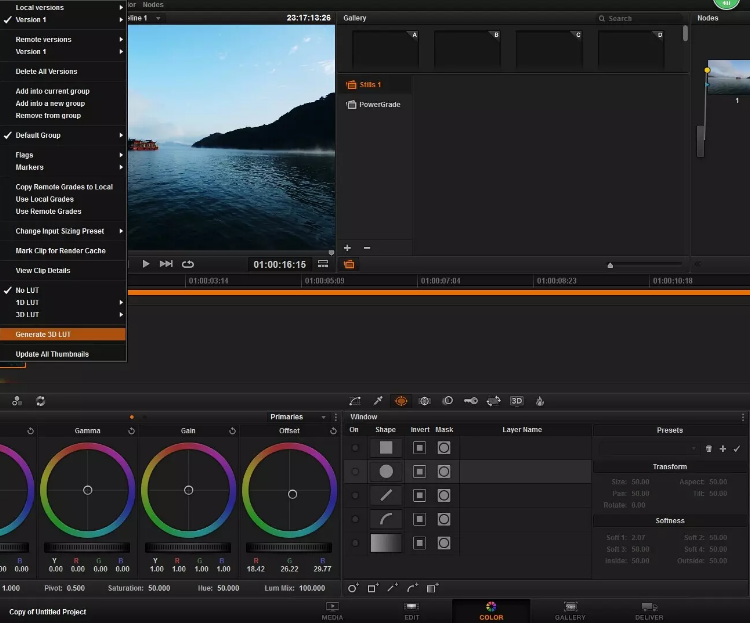Select the Qualifier eyedropper icon
This screenshot has height=623, width=750.
(x=378, y=401)
